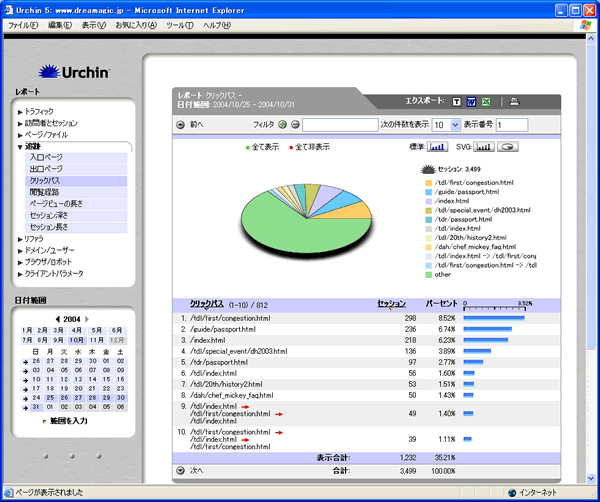The height and width of the screenshot is (502, 600).
Task: Open セッション長さ report
Action: pos(76,227)
